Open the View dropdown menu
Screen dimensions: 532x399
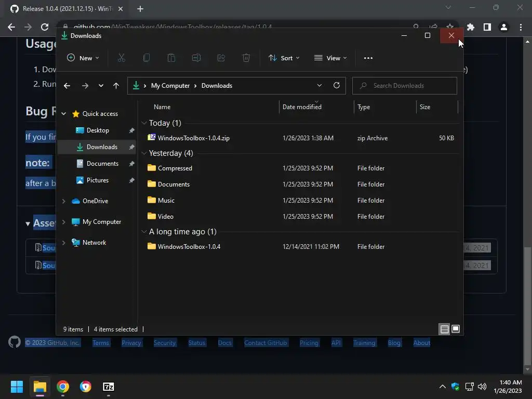click(330, 58)
